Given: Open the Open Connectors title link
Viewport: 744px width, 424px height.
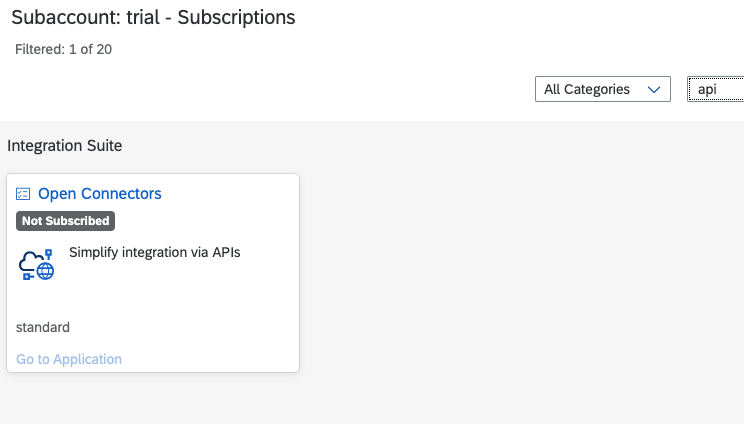Looking at the screenshot, I should (x=99, y=194).
